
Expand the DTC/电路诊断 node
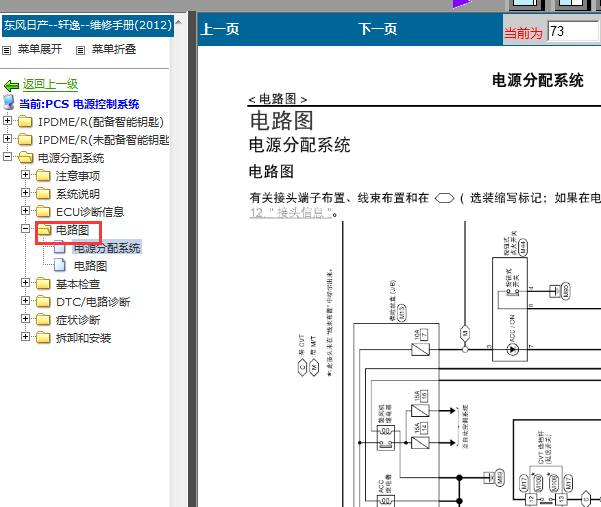[x=25, y=300]
